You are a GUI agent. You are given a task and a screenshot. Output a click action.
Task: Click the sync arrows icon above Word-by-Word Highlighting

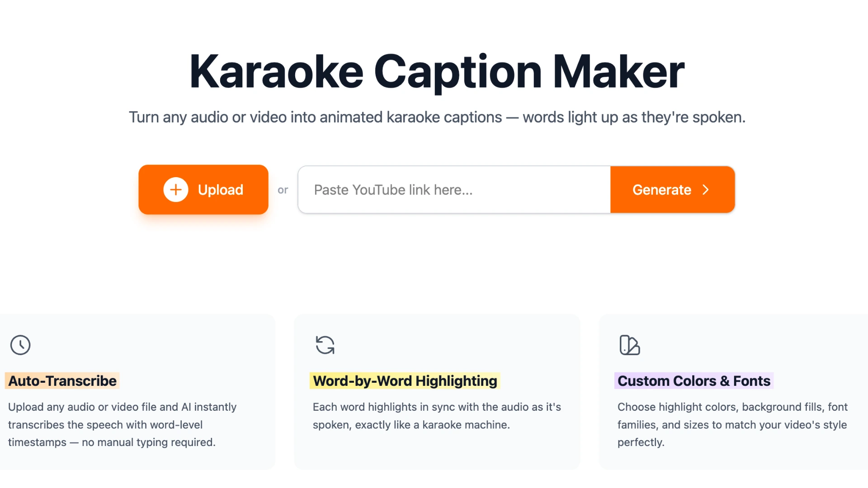click(325, 345)
